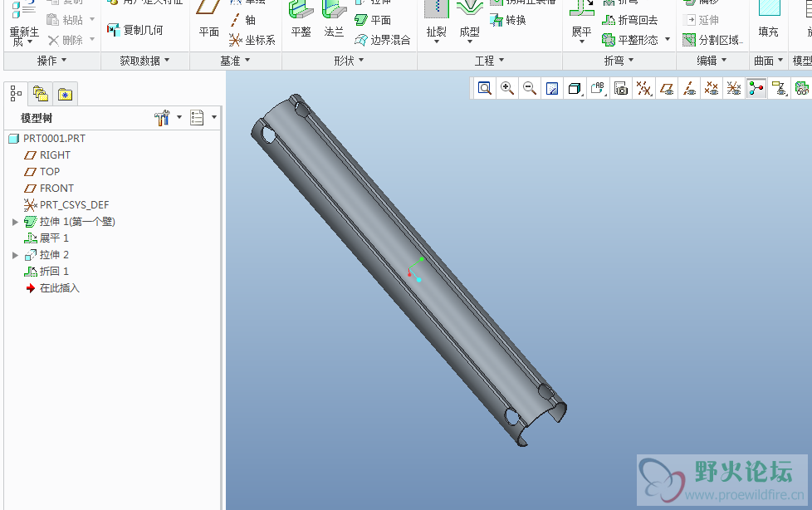Image resolution: width=812 pixels, height=510 pixels.
Task: Open the 基准 group dropdown
Action: point(235,61)
